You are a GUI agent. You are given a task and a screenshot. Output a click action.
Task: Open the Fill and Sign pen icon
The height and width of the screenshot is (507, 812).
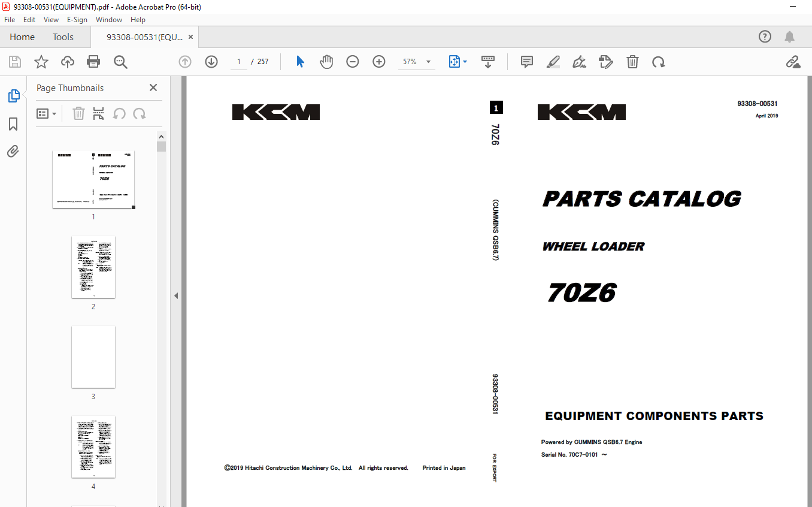[579, 62]
